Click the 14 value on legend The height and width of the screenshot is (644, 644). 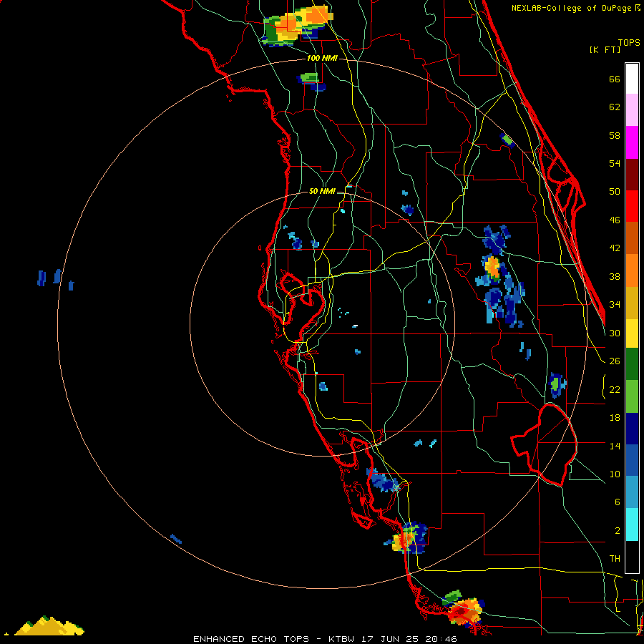point(615,446)
